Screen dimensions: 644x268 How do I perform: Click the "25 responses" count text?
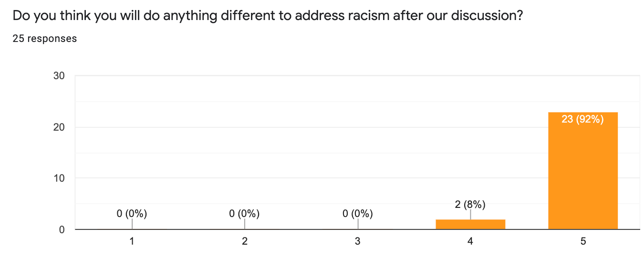click(x=44, y=39)
